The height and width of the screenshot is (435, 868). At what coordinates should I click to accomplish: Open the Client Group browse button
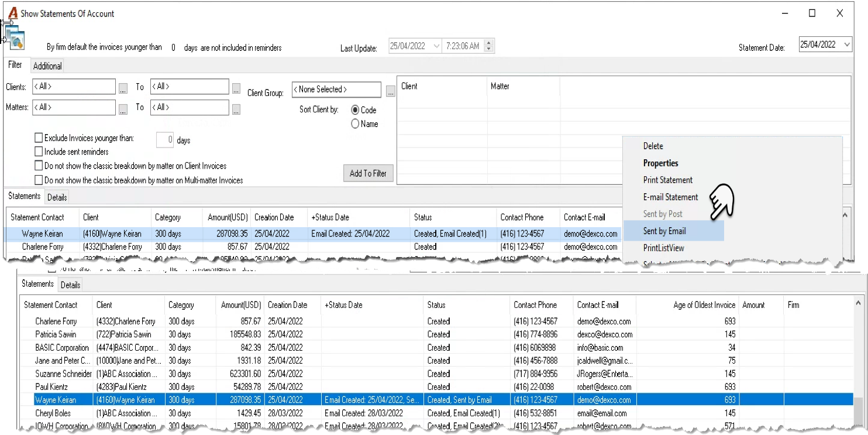(x=390, y=91)
